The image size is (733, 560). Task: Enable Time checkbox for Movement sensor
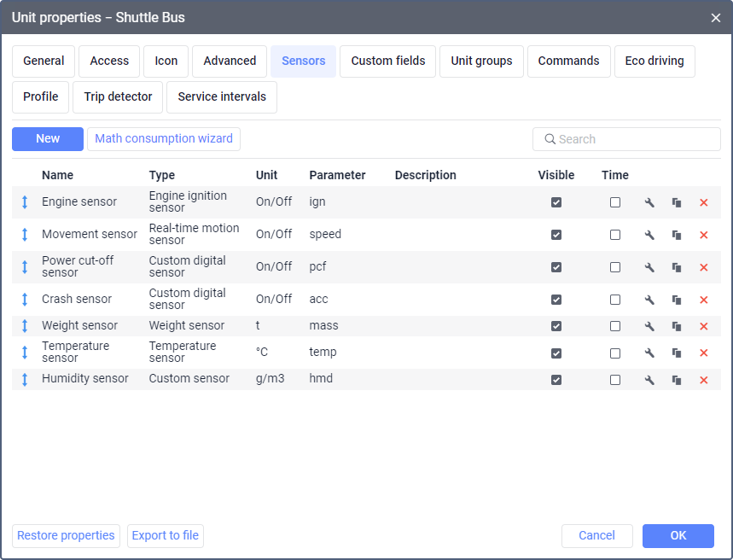(x=615, y=235)
